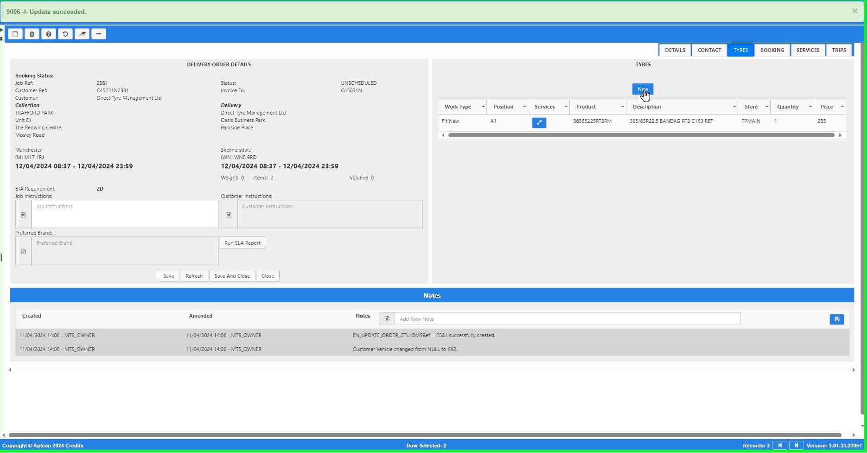Viewport: 868px width, 453px height.
Task: Click the trash delete toolbar icon
Action: [32, 34]
